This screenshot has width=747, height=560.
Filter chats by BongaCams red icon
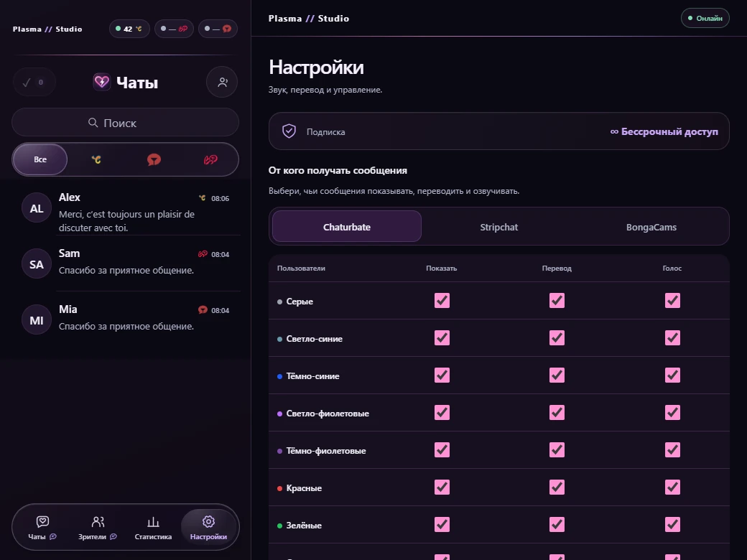click(154, 159)
